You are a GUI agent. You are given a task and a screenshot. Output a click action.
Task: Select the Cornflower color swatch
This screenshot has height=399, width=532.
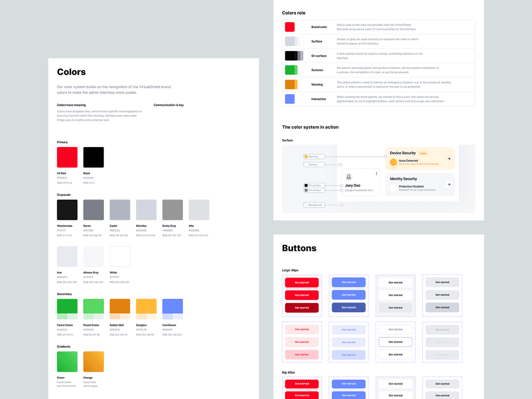172,308
